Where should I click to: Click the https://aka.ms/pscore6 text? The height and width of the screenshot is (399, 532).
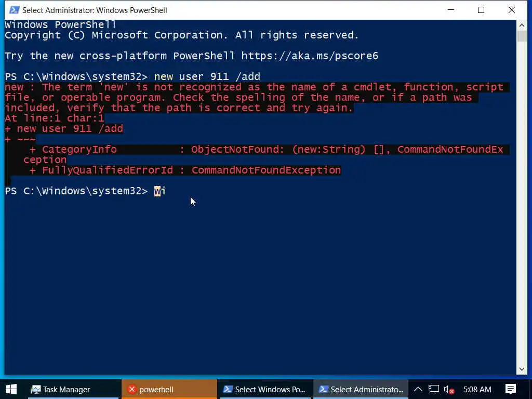(x=310, y=56)
